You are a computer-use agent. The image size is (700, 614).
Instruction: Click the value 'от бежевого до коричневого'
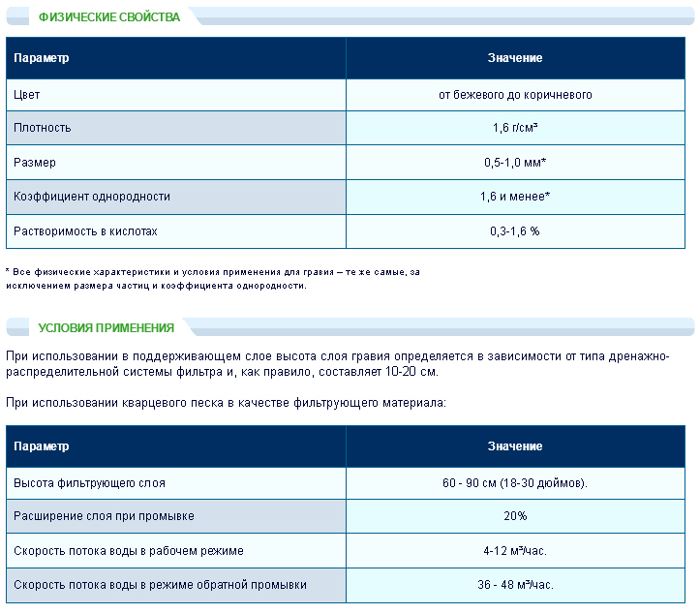515,95
